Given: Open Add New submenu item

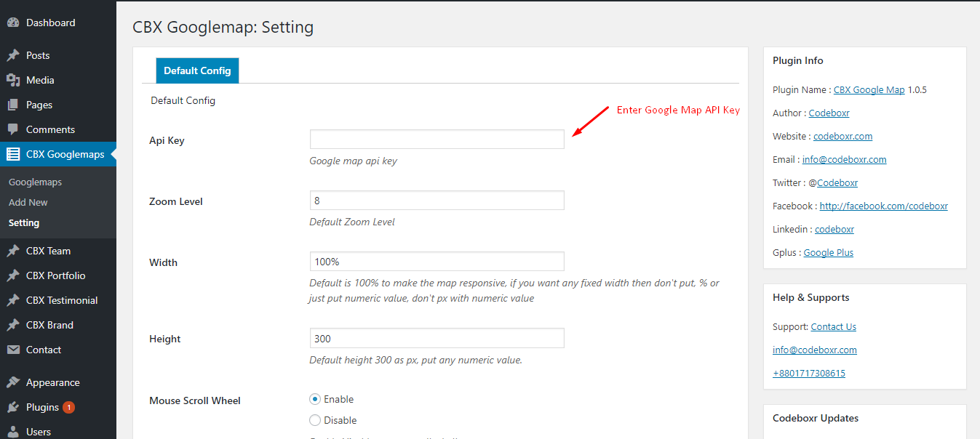Looking at the screenshot, I should [x=28, y=202].
